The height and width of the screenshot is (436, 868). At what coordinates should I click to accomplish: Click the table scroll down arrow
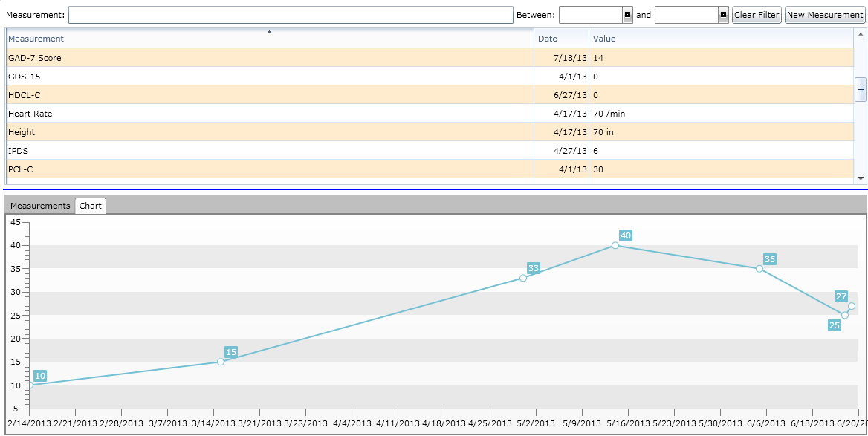(861, 178)
